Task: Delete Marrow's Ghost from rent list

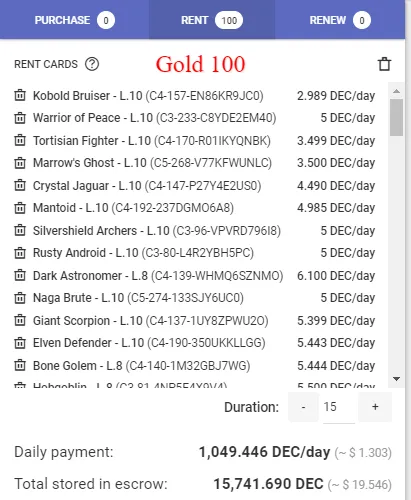Action: tap(20, 163)
